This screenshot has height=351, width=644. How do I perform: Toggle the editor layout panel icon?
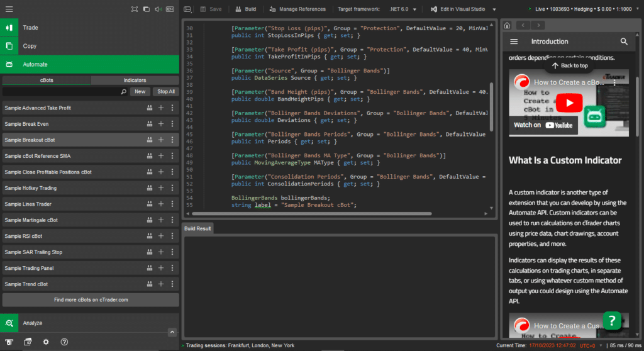187,9
